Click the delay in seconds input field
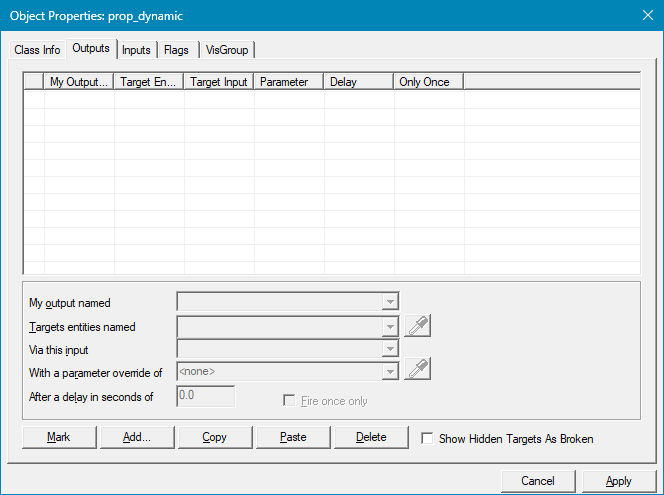The width and height of the screenshot is (664, 495). pyautogui.click(x=205, y=396)
